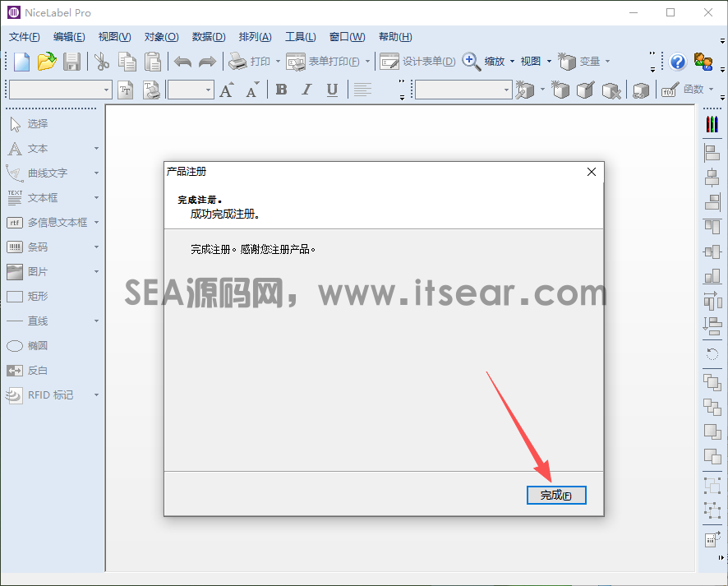Open the 数据 menu

(209, 37)
